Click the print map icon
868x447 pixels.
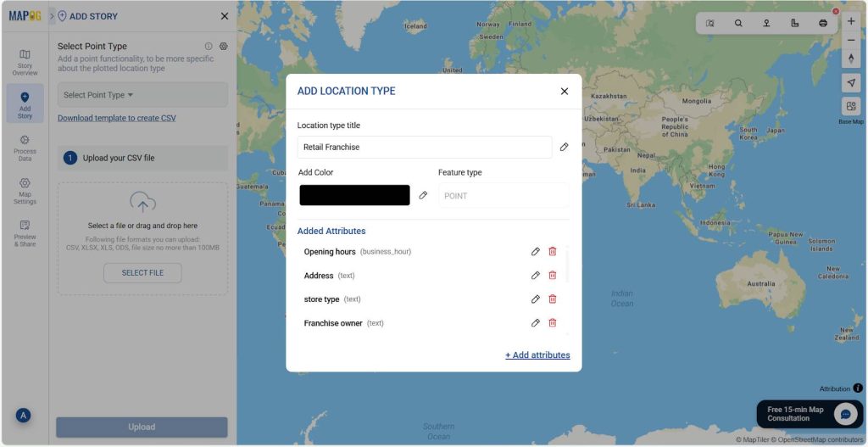[823, 23]
